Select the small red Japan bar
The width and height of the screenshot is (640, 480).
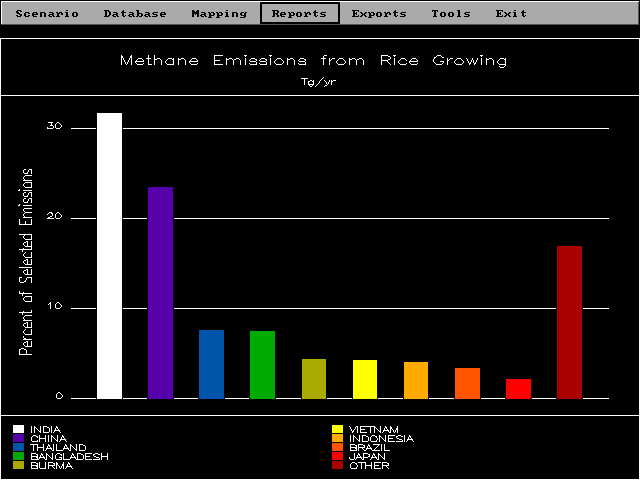point(518,389)
